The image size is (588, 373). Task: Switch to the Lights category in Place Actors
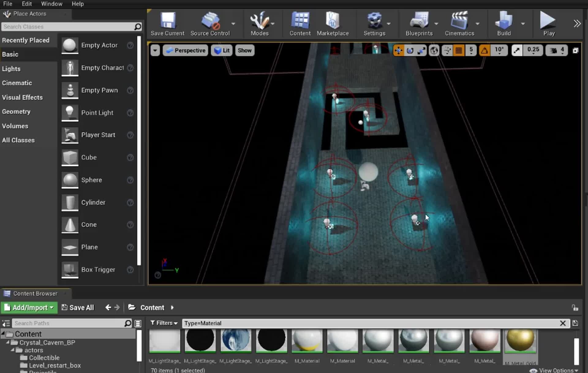[11, 69]
